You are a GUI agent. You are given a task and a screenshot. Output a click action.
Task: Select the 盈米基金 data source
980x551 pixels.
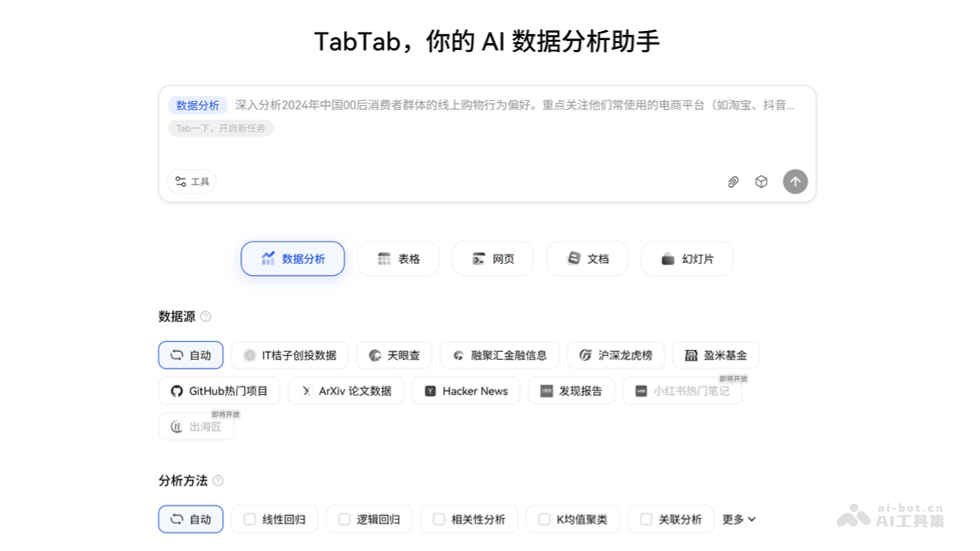click(715, 355)
